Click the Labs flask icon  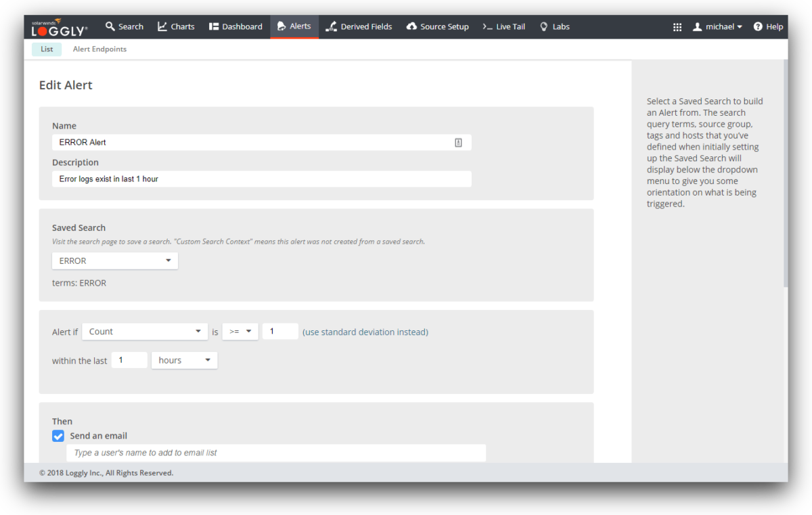543,26
